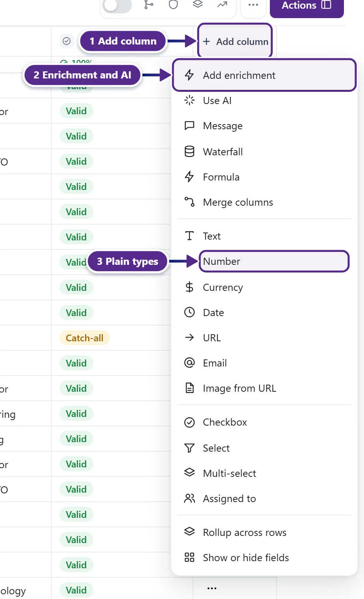Image resolution: width=364 pixels, height=599 pixels.
Task: Click the clock icon beside Date
Action: (189, 312)
